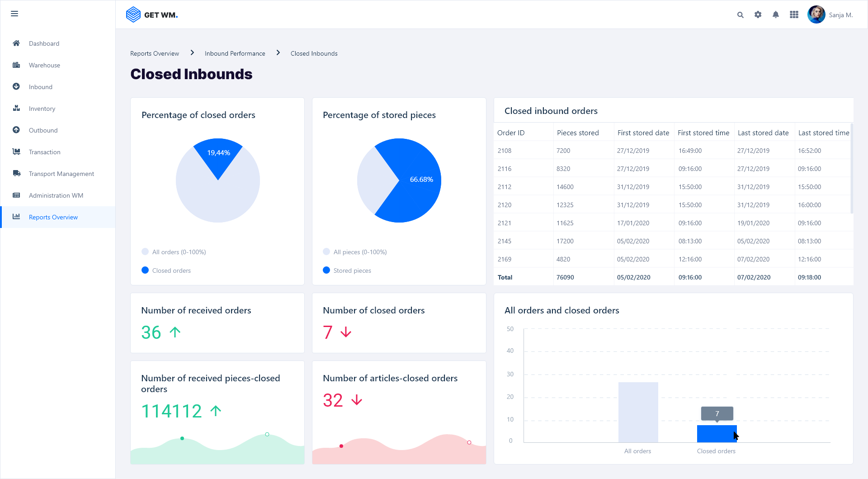The image size is (868, 479).
Task: Open settings gear icon
Action: click(x=758, y=15)
